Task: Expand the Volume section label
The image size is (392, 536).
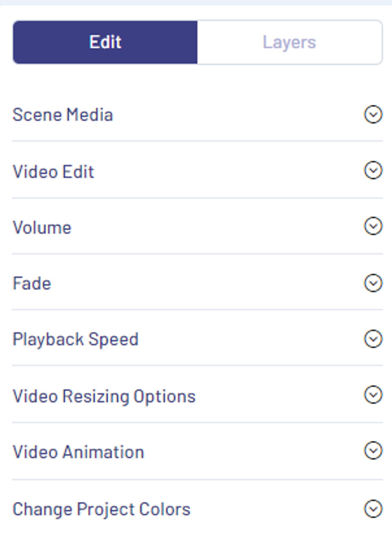Action: (42, 227)
